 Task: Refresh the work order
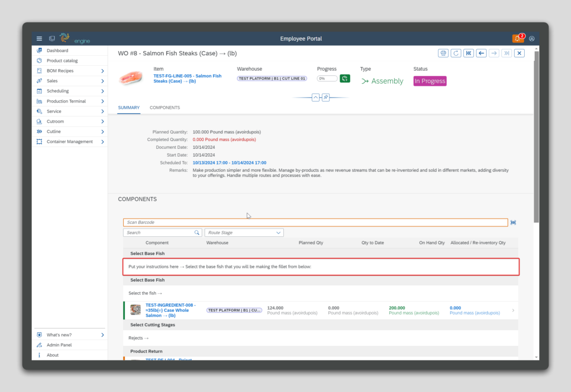point(456,53)
